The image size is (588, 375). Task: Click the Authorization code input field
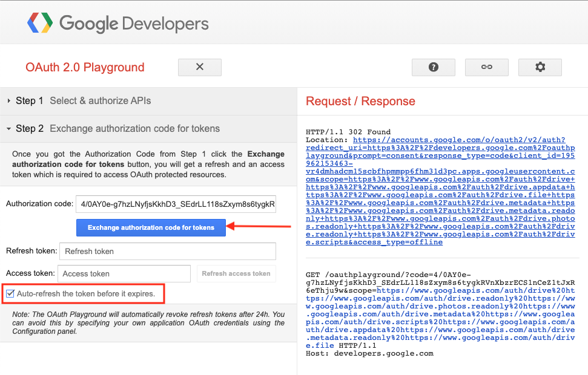point(176,204)
